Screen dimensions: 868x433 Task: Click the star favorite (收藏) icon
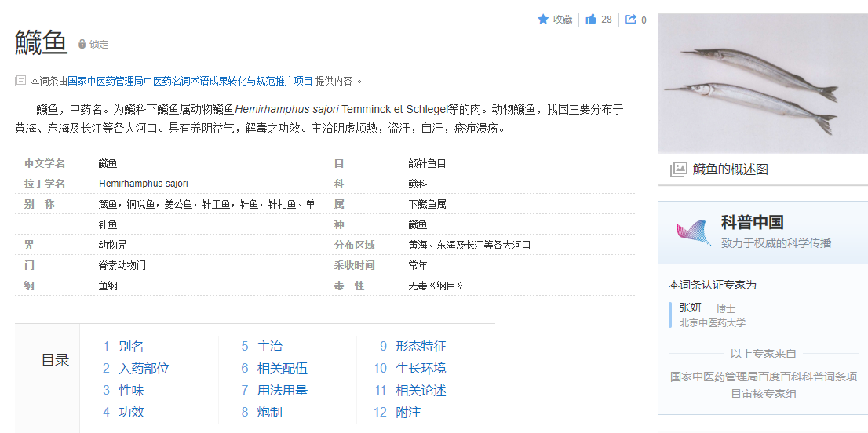coord(543,20)
